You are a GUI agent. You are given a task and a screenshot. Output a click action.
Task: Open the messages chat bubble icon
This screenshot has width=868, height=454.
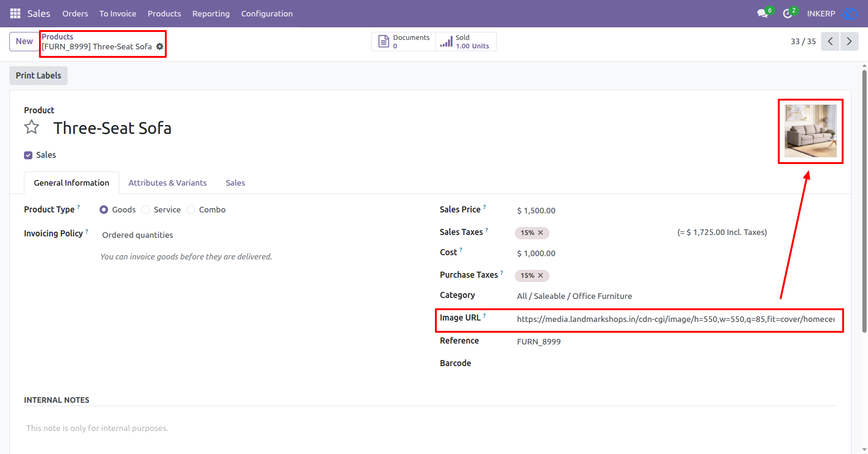[x=762, y=14]
